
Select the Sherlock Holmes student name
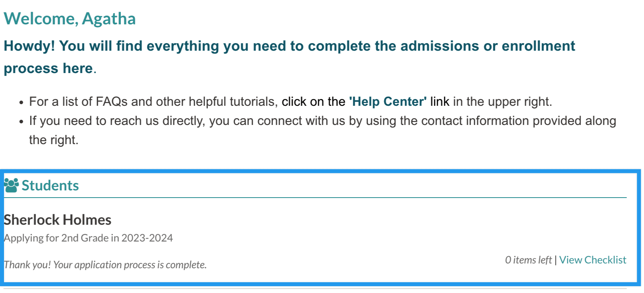(57, 220)
